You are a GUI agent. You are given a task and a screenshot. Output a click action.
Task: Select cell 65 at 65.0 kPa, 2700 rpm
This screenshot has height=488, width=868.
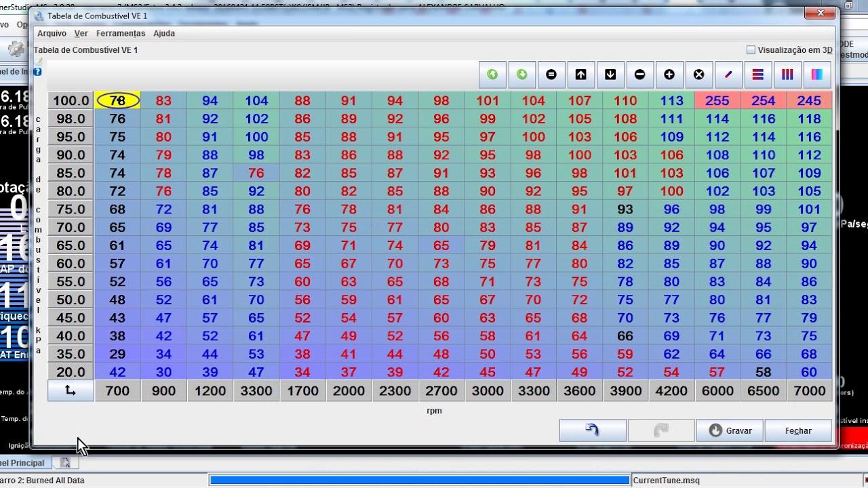(x=441, y=245)
